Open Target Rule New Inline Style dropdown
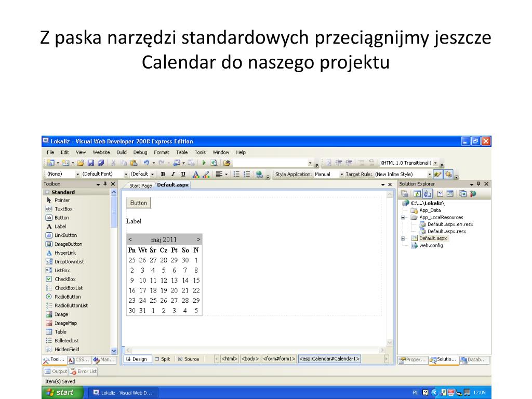 pyautogui.click(x=430, y=175)
